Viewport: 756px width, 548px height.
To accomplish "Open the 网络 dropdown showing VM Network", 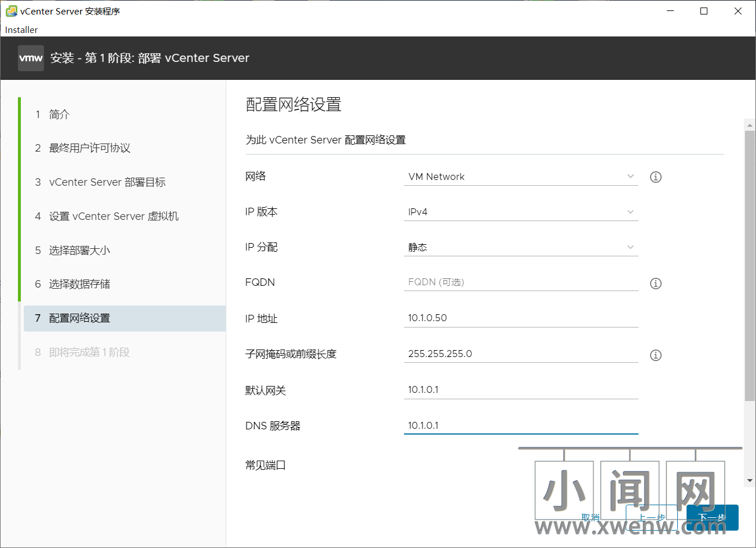I will [x=521, y=177].
